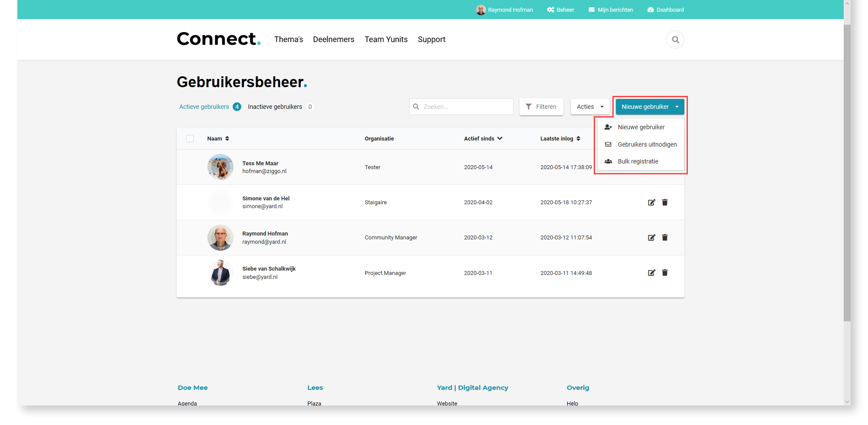The image size is (868, 425).
Task: Edit user Simone van de Hel
Action: coord(651,202)
